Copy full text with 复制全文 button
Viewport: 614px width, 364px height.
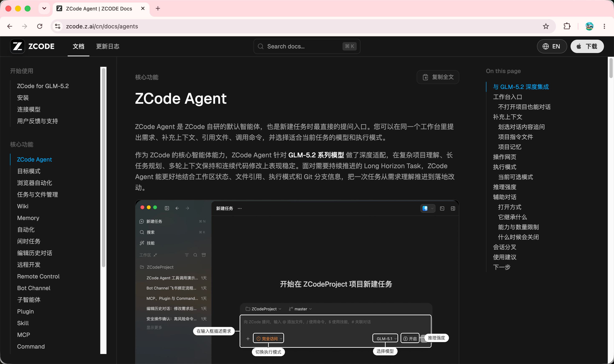[x=438, y=77]
